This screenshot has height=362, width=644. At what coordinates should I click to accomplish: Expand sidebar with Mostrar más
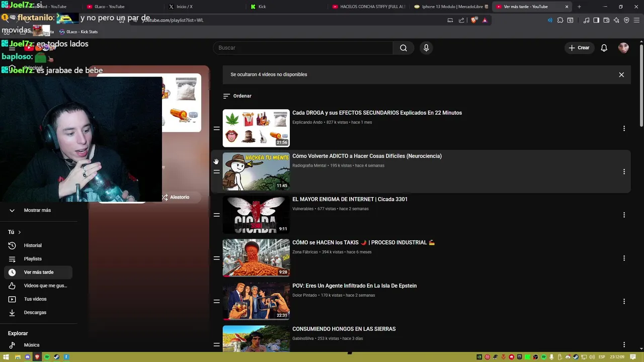coord(38,210)
